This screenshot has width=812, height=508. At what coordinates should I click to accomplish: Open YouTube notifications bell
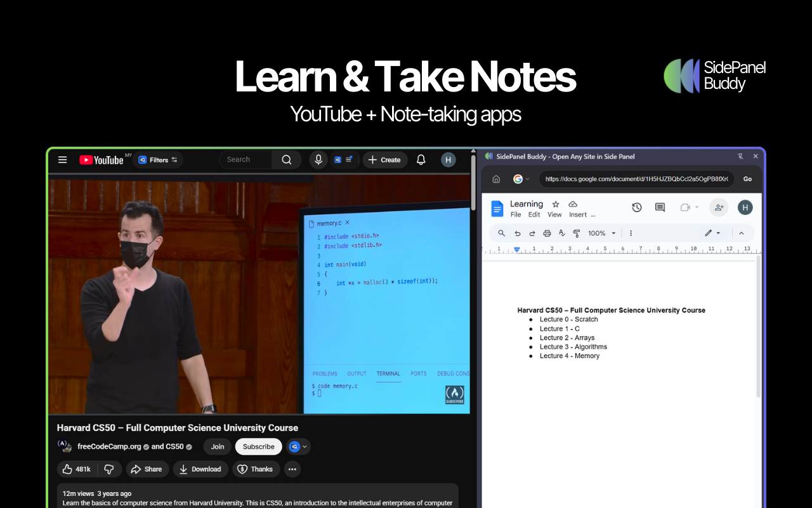coord(421,160)
